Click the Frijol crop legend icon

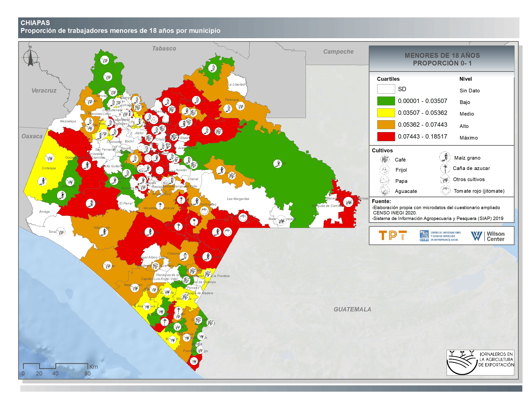click(385, 169)
